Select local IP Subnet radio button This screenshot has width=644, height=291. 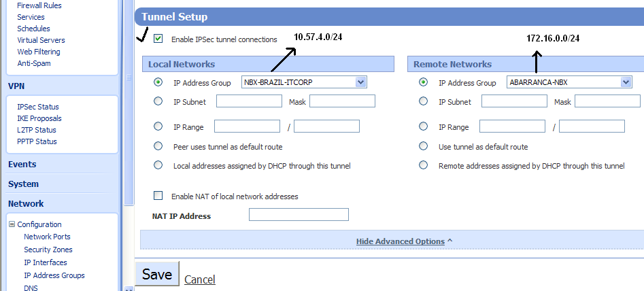click(x=158, y=101)
